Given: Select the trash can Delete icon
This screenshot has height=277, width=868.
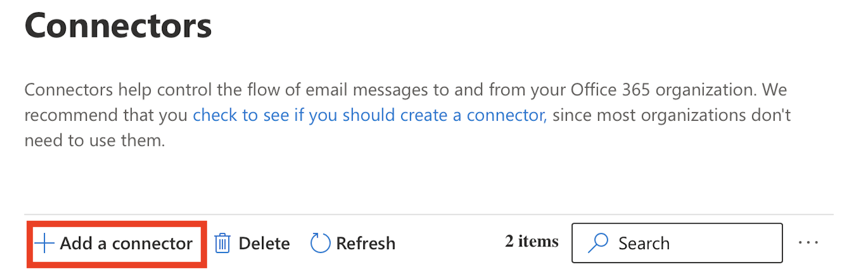Looking at the screenshot, I should (223, 244).
